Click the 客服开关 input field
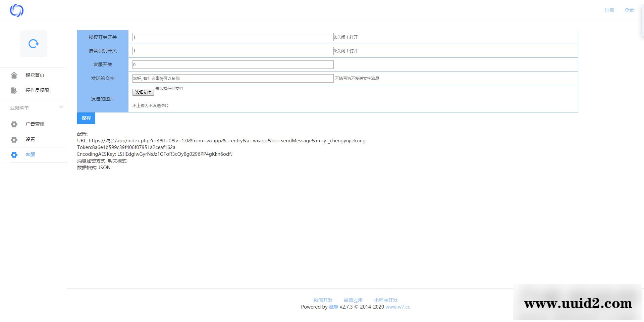 pyautogui.click(x=233, y=65)
